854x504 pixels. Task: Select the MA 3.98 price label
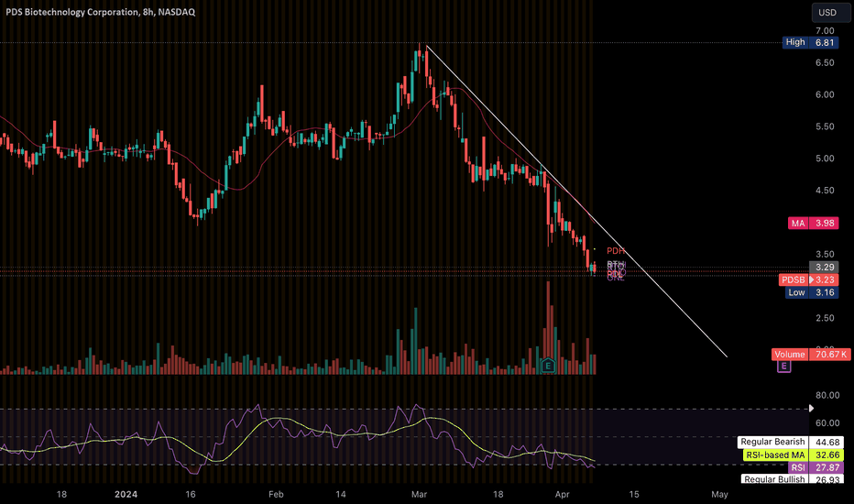coord(813,223)
